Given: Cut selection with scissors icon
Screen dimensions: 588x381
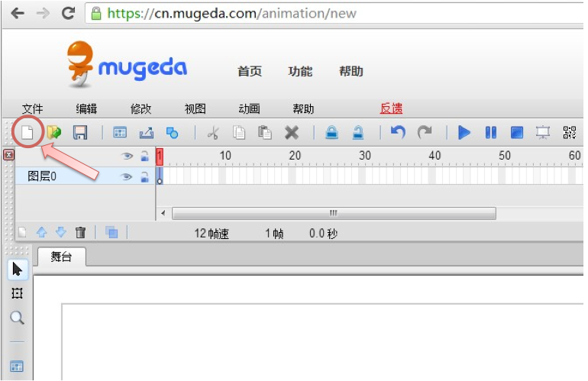Looking at the screenshot, I should pyautogui.click(x=213, y=133).
